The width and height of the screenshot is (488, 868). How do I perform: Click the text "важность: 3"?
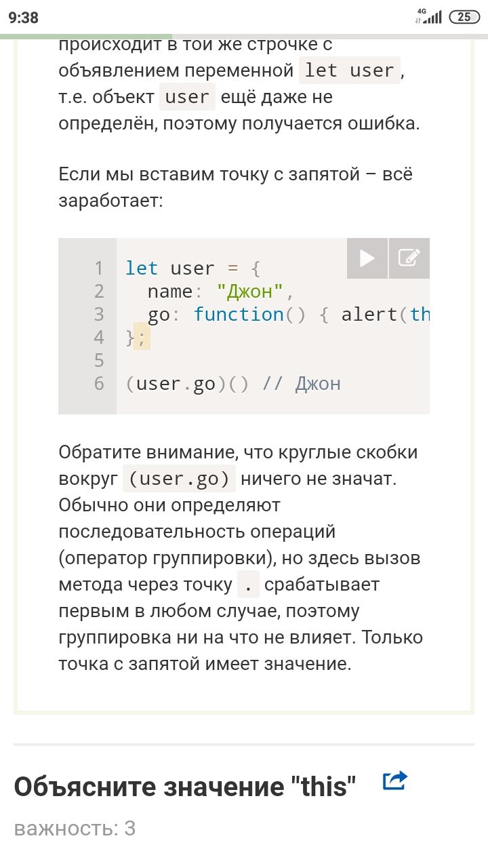[x=75, y=828]
